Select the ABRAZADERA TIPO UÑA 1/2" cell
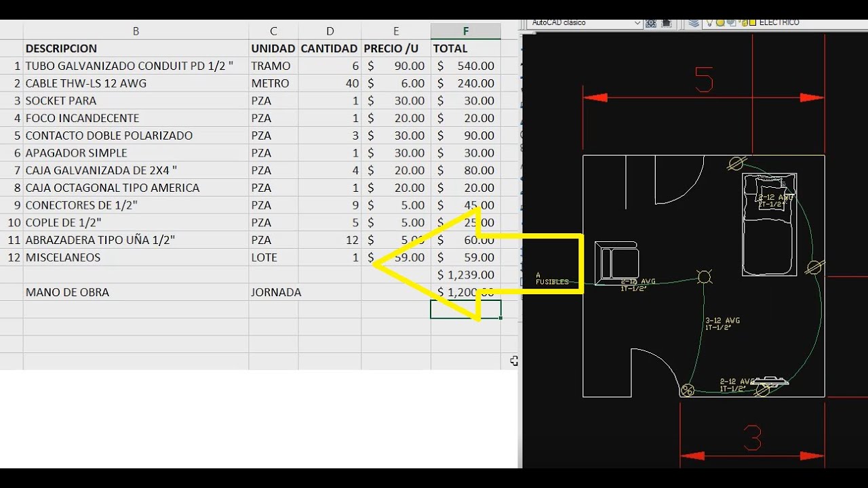 coord(136,240)
